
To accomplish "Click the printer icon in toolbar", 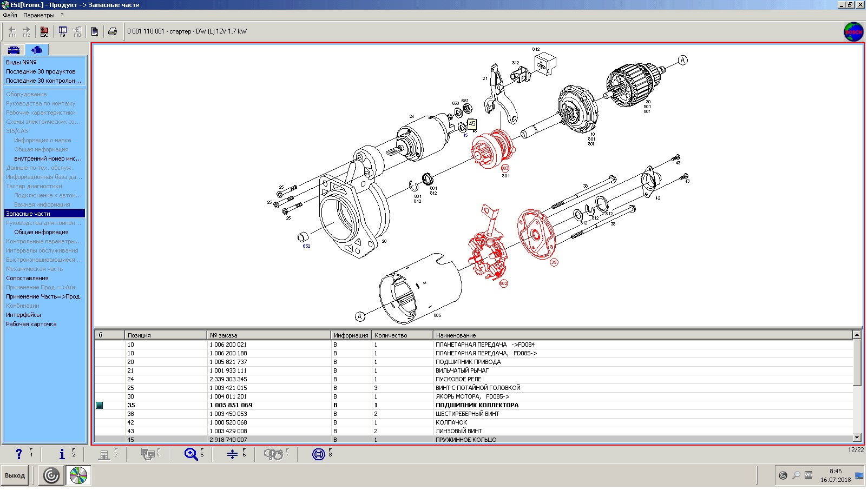I will coord(113,31).
